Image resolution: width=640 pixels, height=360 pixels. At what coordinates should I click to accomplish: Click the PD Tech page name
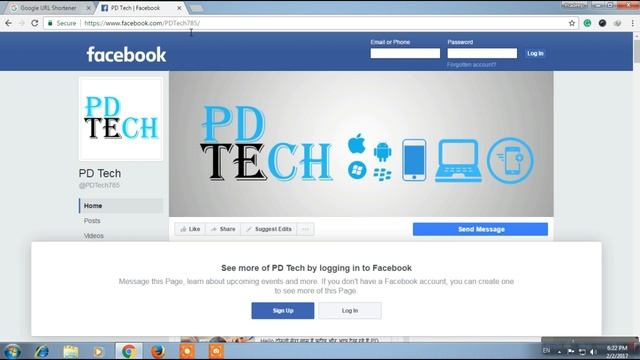tap(100, 173)
